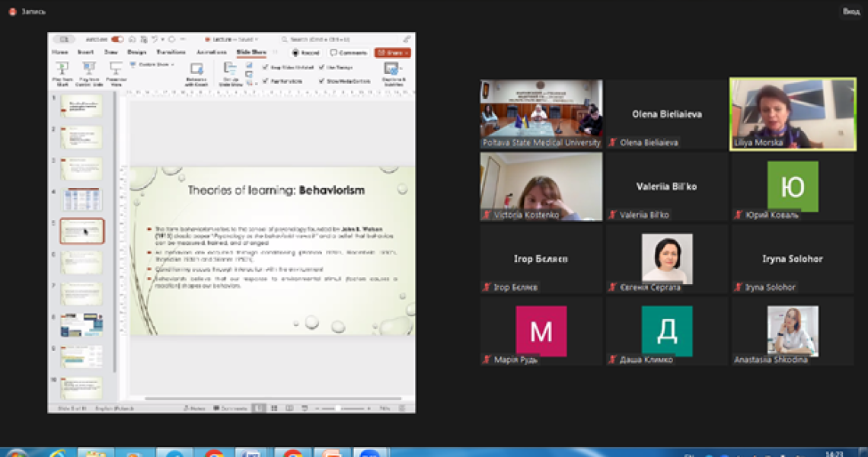Toggle the AutoSave switch
868x457 pixels.
click(x=116, y=40)
